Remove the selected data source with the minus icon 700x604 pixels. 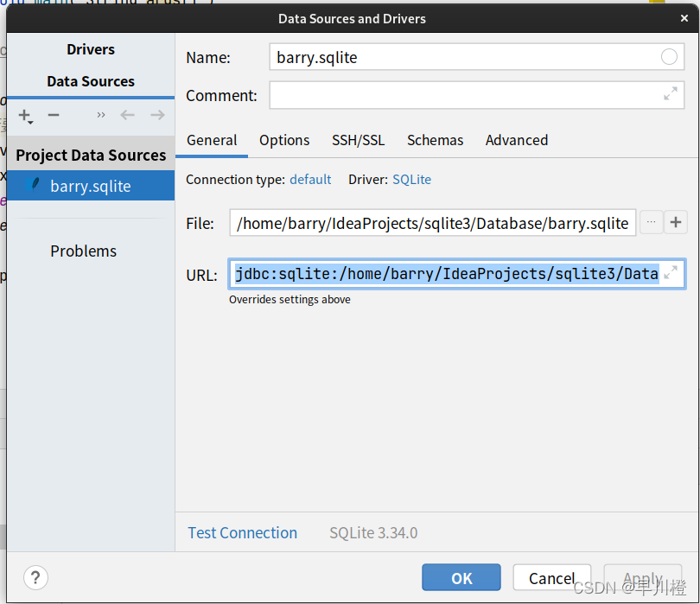click(54, 115)
